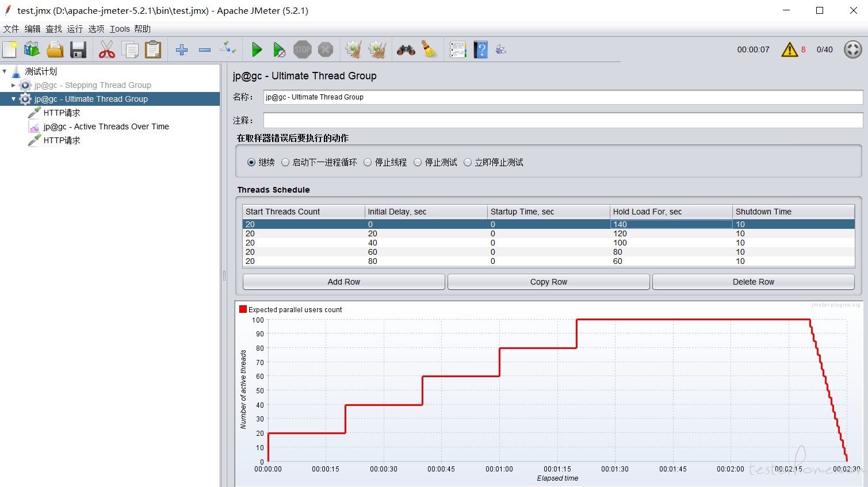868x487 pixels.
Task: Start the test with green play icon
Action: 257,50
